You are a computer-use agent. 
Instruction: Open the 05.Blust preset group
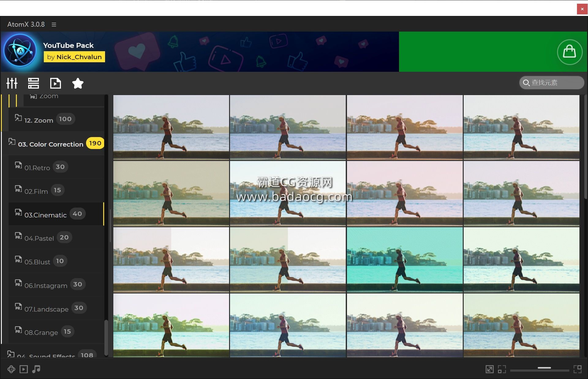pyautogui.click(x=56, y=261)
